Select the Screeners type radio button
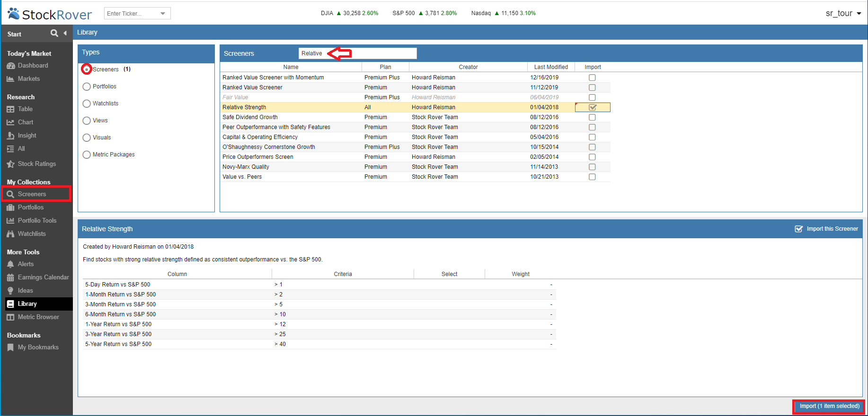868x416 pixels. point(87,69)
